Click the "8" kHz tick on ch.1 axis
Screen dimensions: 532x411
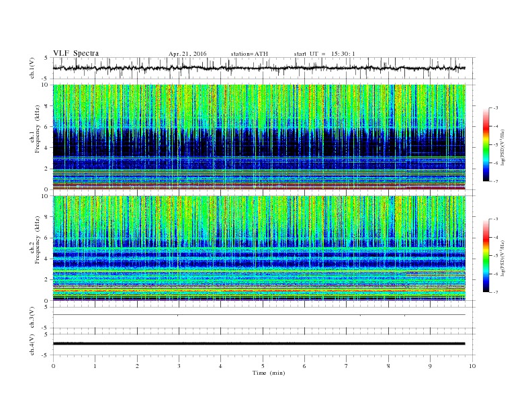pos(47,106)
